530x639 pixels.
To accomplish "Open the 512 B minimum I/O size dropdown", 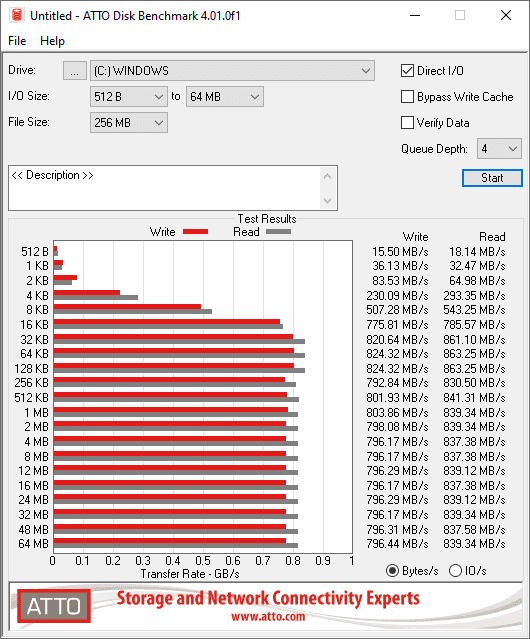I will 129,97.
